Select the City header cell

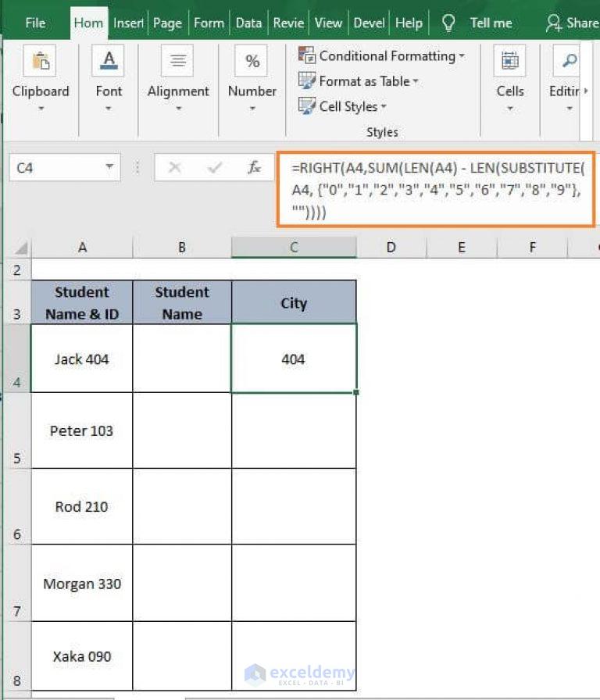(294, 302)
